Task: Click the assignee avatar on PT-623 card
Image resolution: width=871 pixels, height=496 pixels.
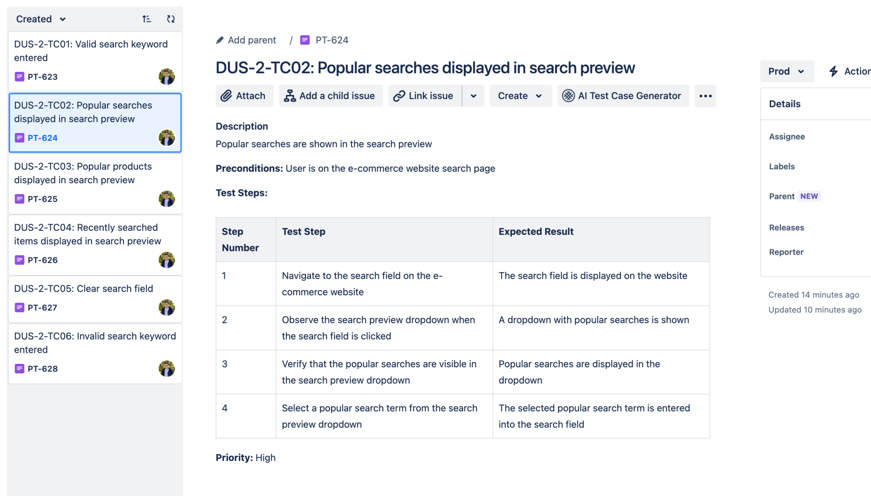Action: click(166, 77)
